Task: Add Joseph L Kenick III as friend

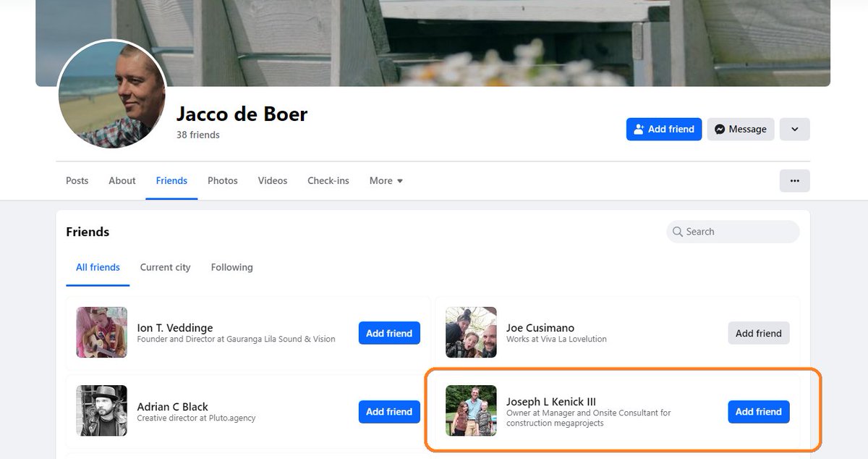Action: 759,411
